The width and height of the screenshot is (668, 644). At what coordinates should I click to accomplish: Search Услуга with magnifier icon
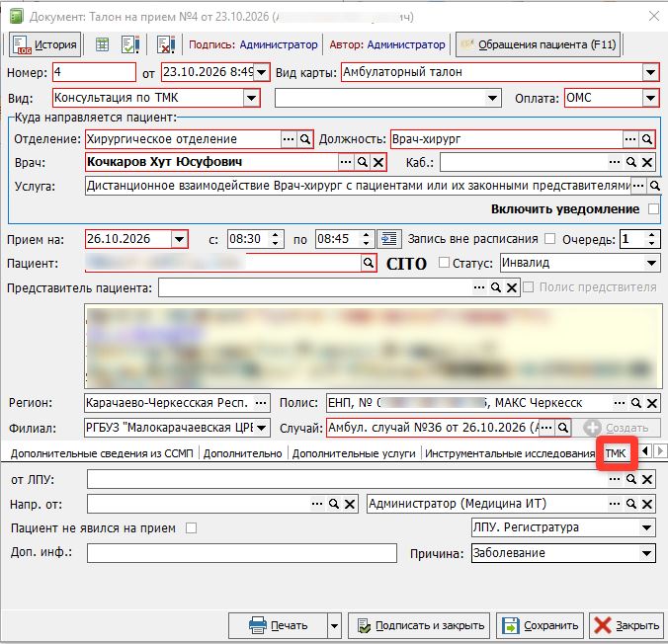[x=655, y=186]
